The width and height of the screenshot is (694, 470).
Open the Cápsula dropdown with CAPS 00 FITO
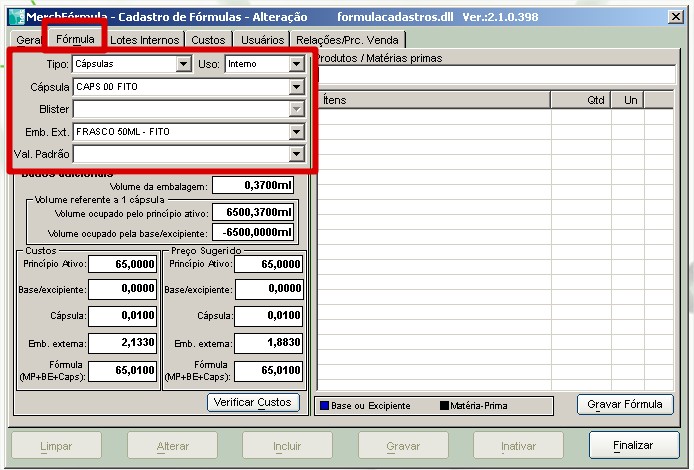[x=296, y=87]
